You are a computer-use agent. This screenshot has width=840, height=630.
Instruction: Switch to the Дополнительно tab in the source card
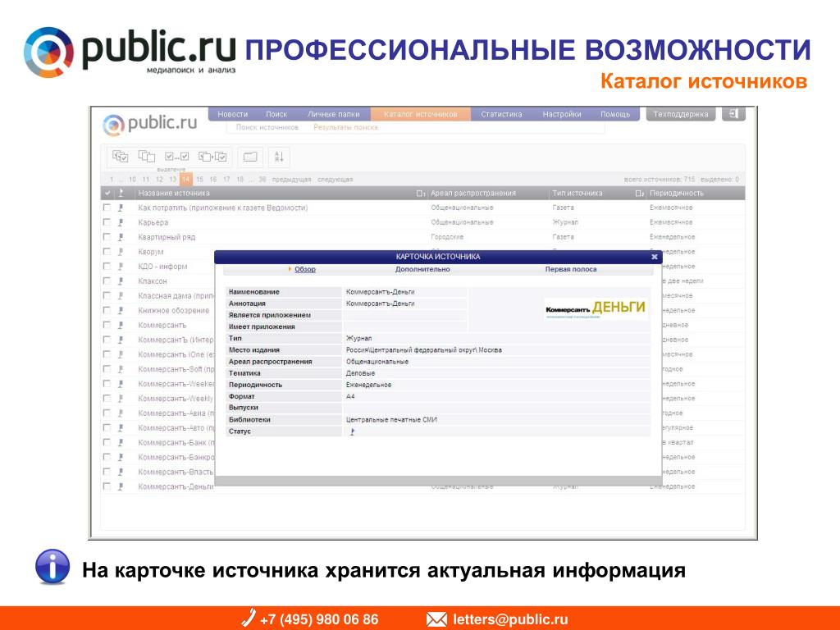[x=422, y=269]
